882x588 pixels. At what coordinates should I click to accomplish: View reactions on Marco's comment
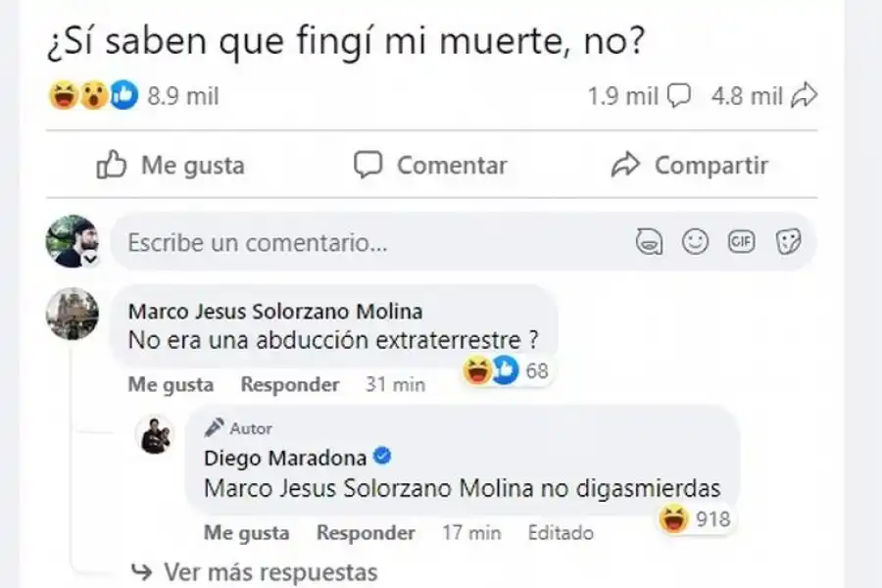point(506,371)
